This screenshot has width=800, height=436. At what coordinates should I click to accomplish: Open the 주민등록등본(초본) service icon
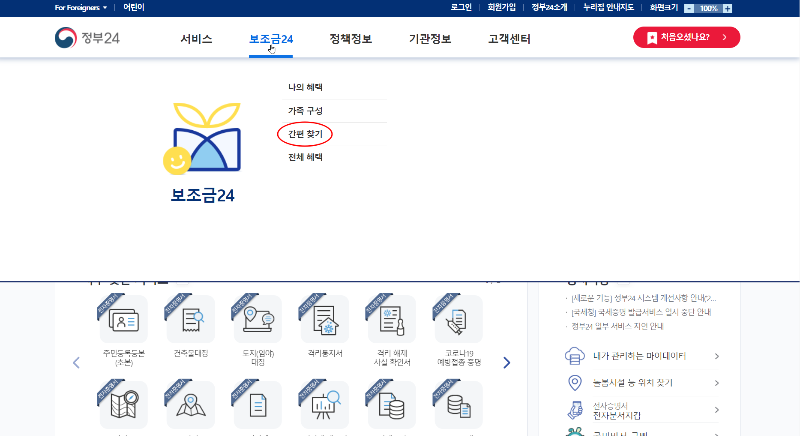coord(123,319)
